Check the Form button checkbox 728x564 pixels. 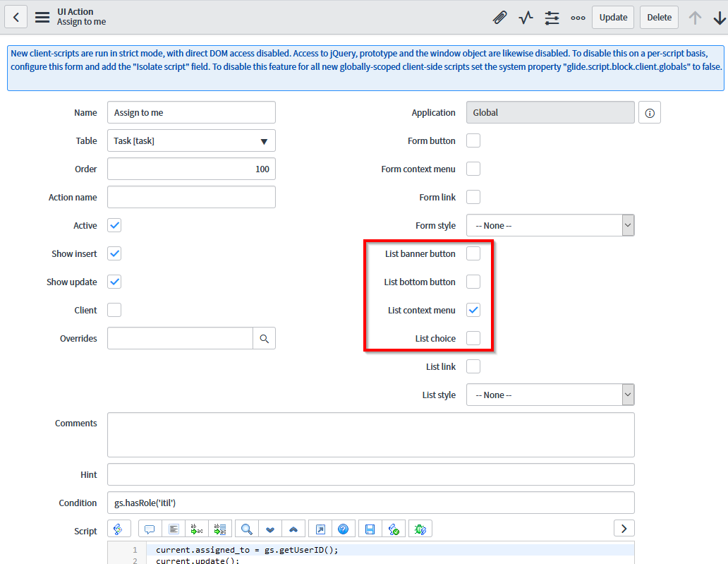coord(473,140)
